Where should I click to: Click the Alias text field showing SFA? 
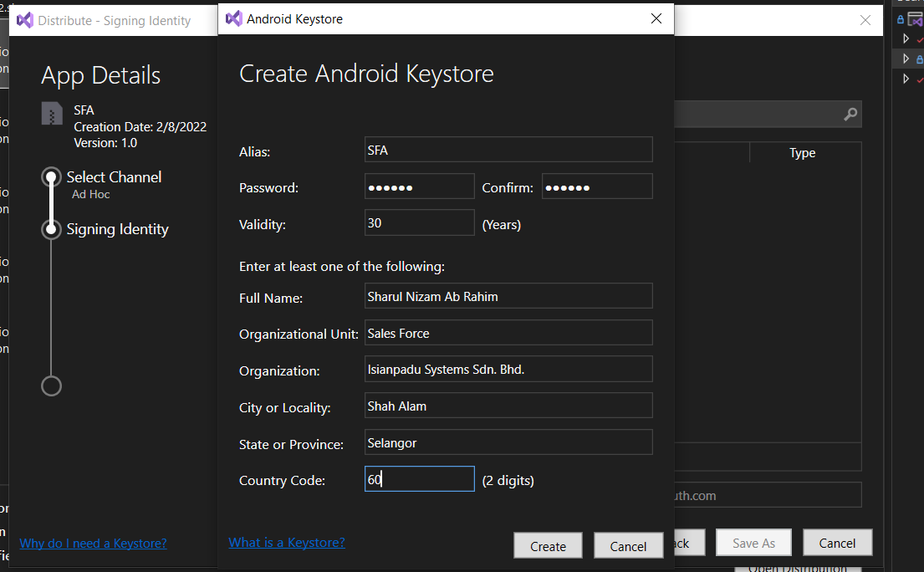coord(508,149)
